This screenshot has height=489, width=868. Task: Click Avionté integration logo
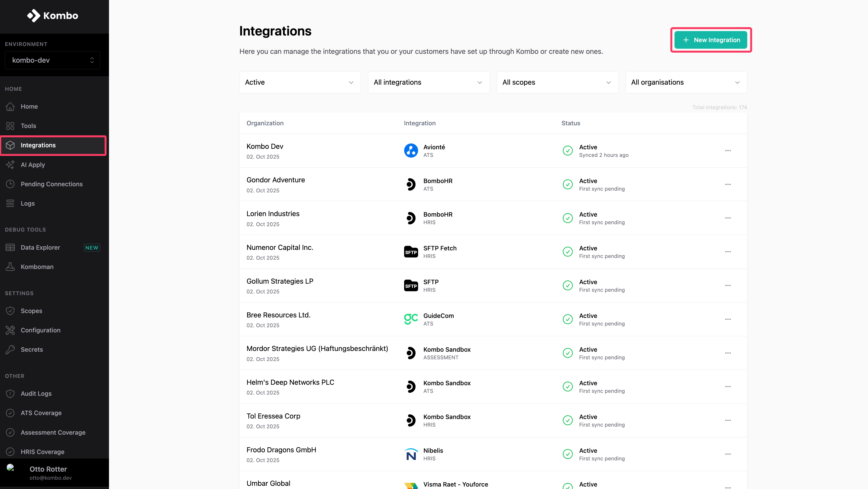coord(411,151)
